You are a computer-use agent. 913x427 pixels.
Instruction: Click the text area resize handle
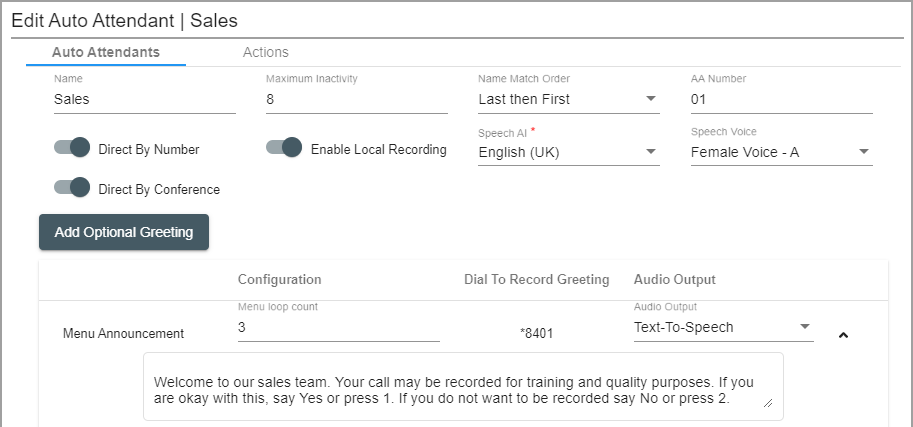768,403
